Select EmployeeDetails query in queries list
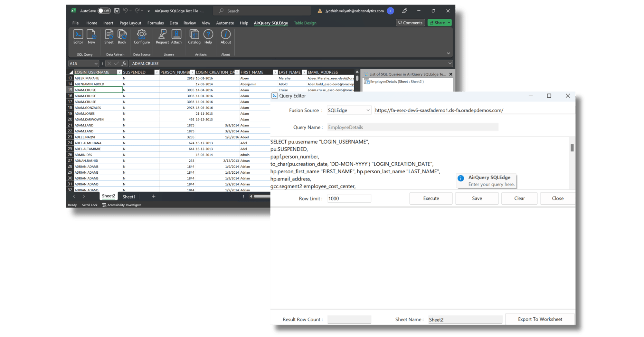 click(x=396, y=82)
